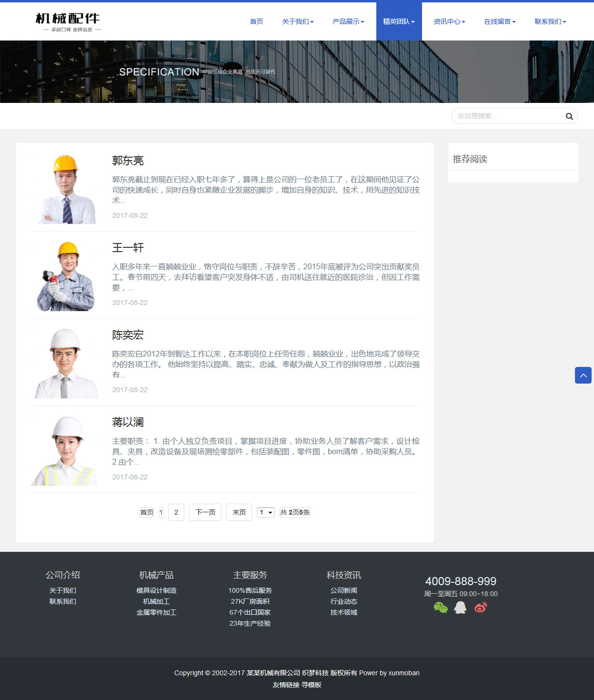Click the scroll-to-top arrow button
The image size is (594, 700).
coord(583,375)
